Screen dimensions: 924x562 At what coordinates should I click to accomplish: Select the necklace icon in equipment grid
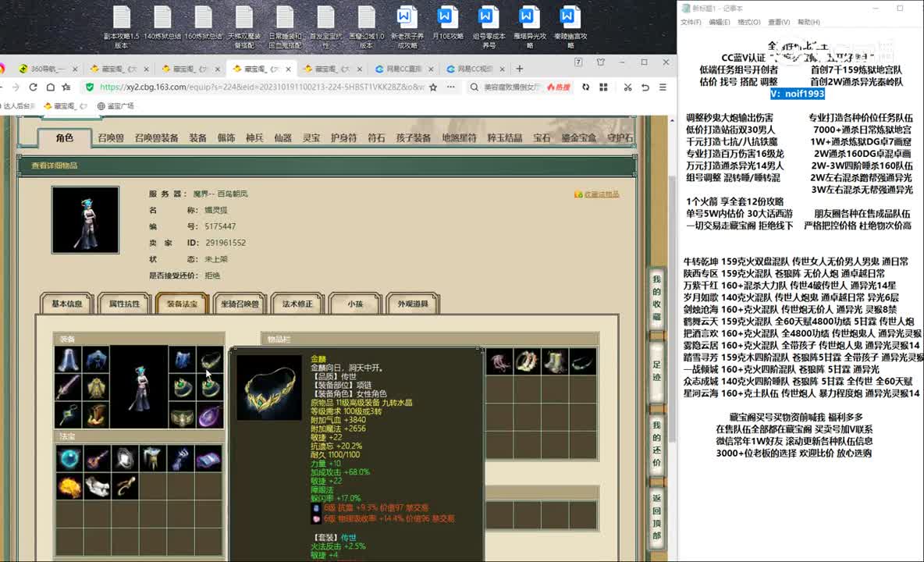coord(210,360)
